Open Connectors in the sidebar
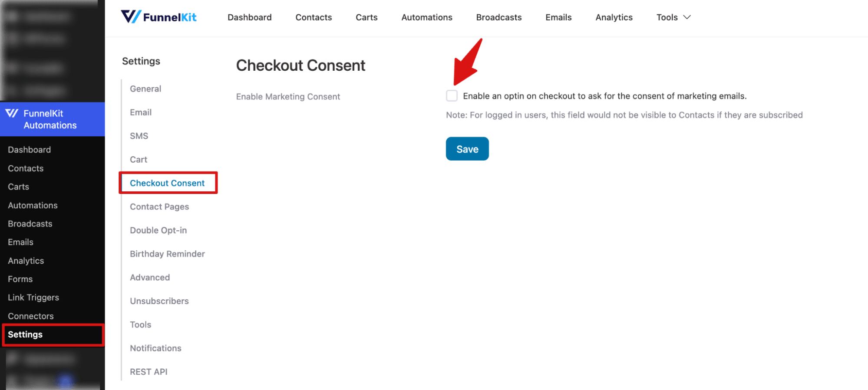This screenshot has height=390, width=868. coord(30,316)
